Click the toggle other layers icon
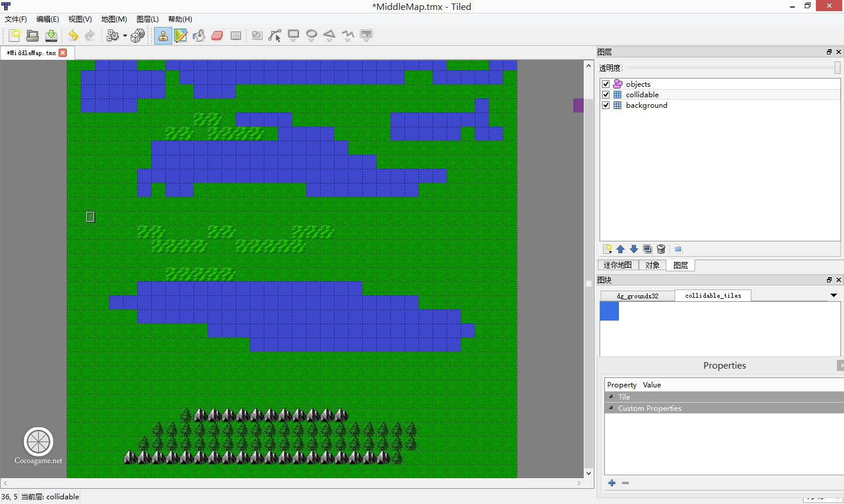This screenshot has height=504, width=844. click(x=678, y=249)
